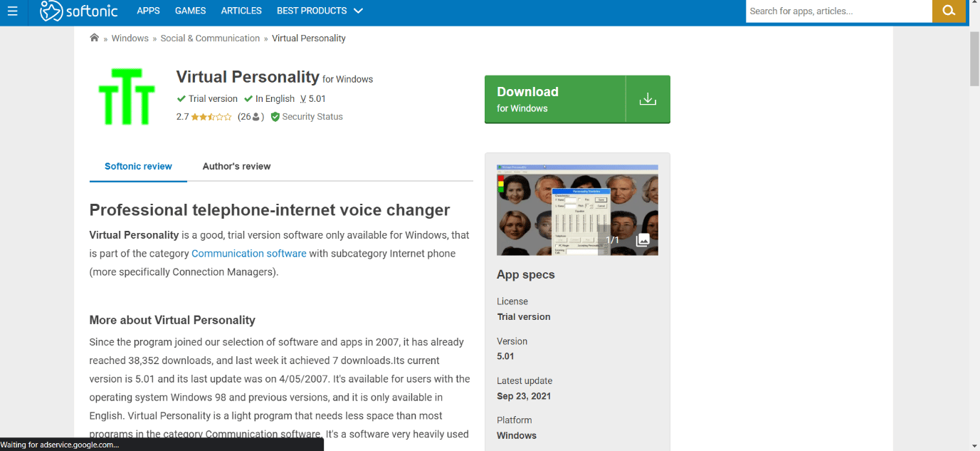
Task: Follow the Communication software link
Action: point(249,254)
